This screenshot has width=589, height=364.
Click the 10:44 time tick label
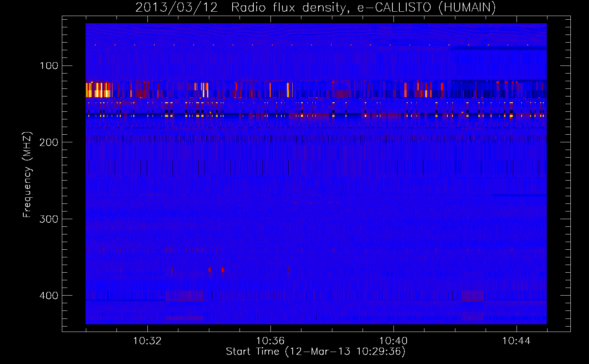click(517, 341)
